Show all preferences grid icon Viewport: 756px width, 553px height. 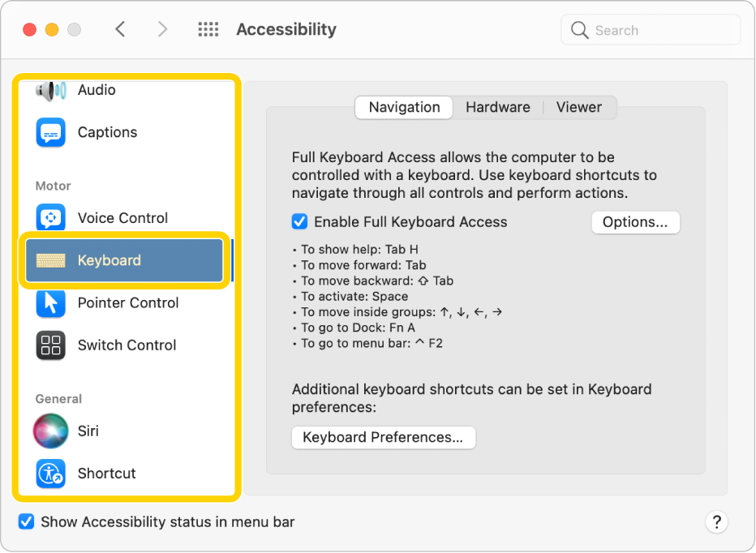pyautogui.click(x=208, y=29)
